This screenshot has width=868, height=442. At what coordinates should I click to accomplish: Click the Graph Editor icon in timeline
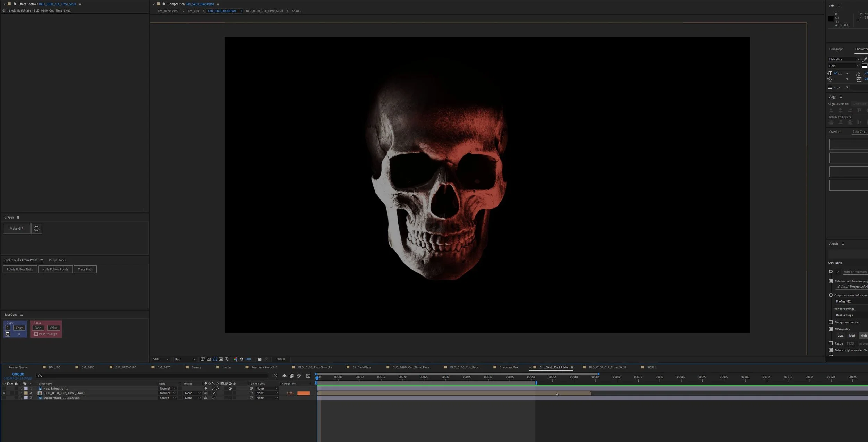pos(308,376)
